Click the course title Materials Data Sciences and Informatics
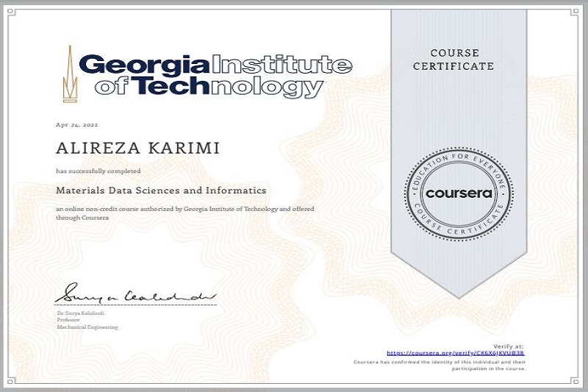Screen dimensions: 588x392 click(x=161, y=190)
